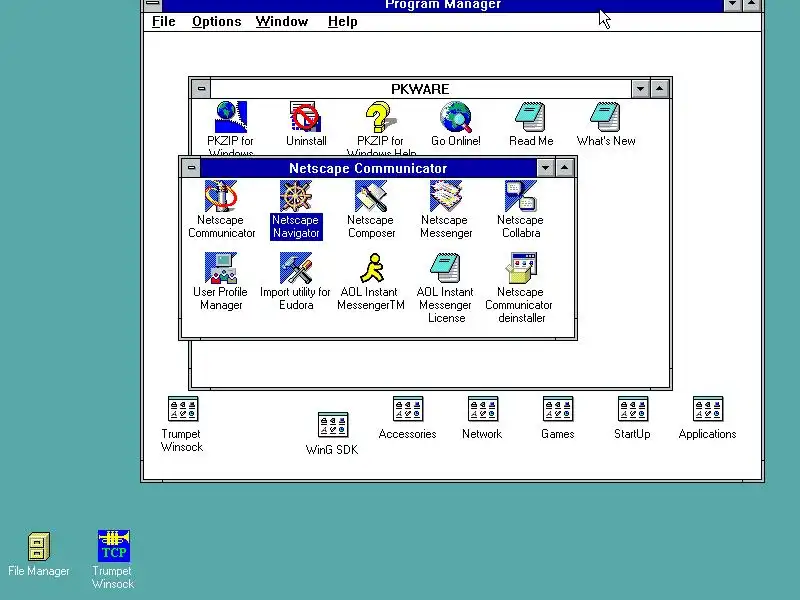This screenshot has height=600, width=800.
Task: Select AOL Instant Messenger License icon
Action: point(446,268)
